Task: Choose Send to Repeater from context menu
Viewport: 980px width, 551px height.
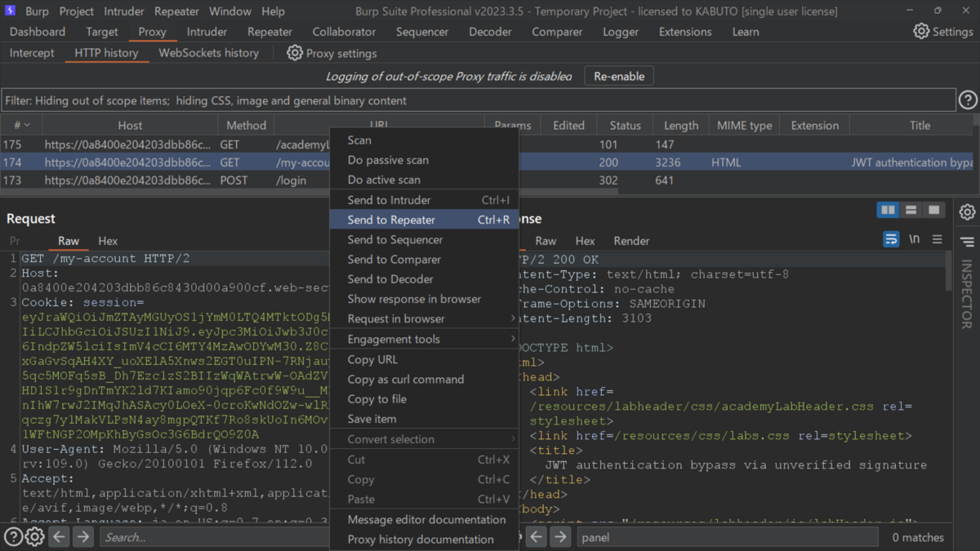Action: tap(424, 220)
